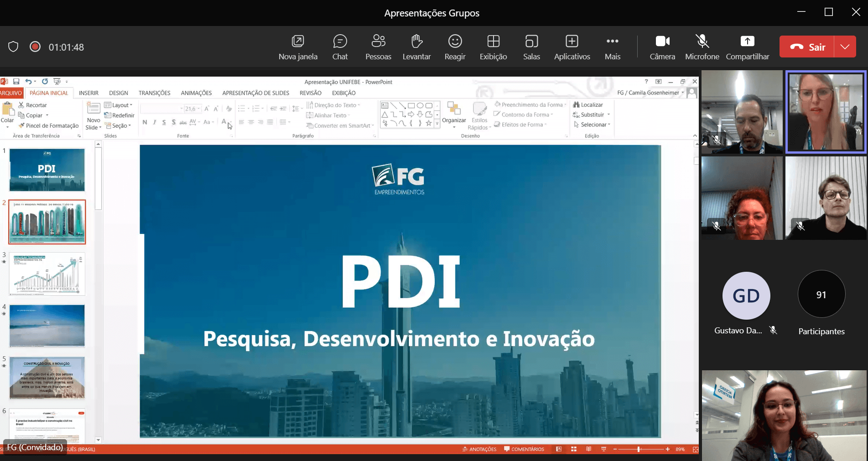Click Pincel de Formatação
The height and width of the screenshot is (461, 868).
click(48, 125)
